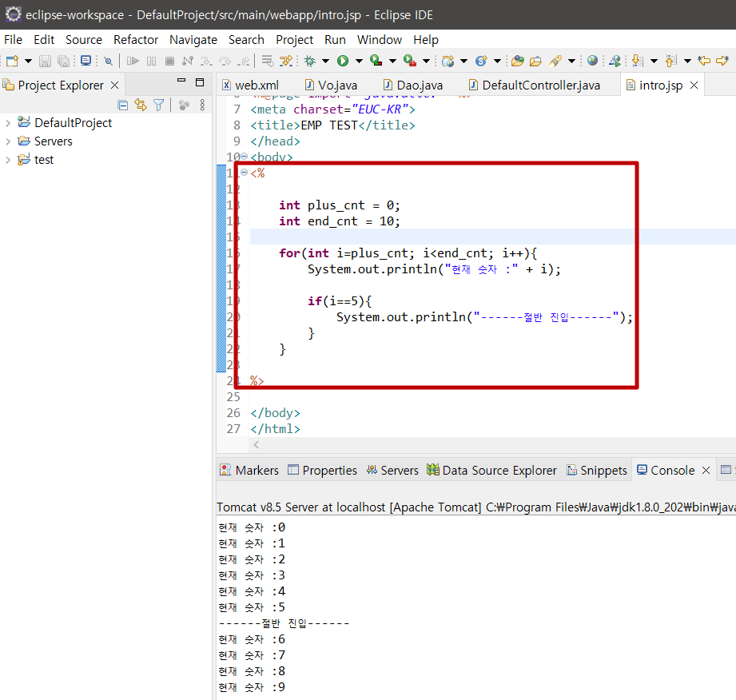Open the Run configurations dropdown arrow

(359, 61)
